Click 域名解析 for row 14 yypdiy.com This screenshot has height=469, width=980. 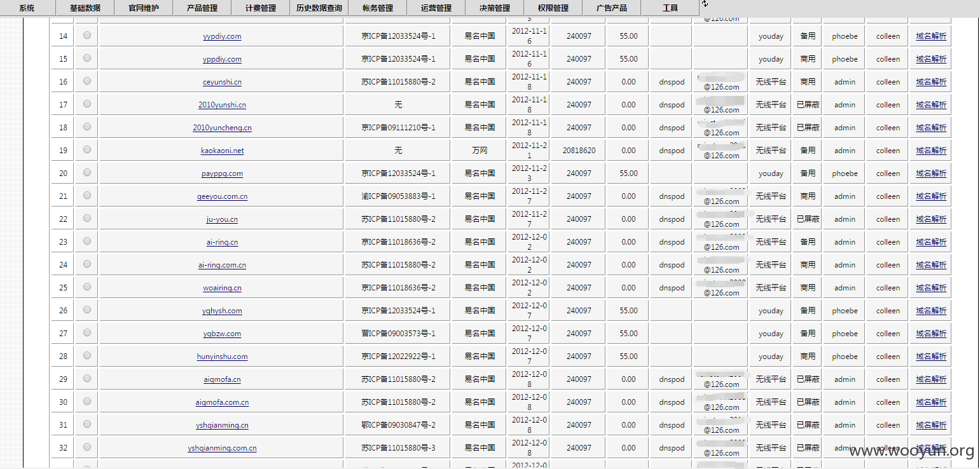click(931, 36)
